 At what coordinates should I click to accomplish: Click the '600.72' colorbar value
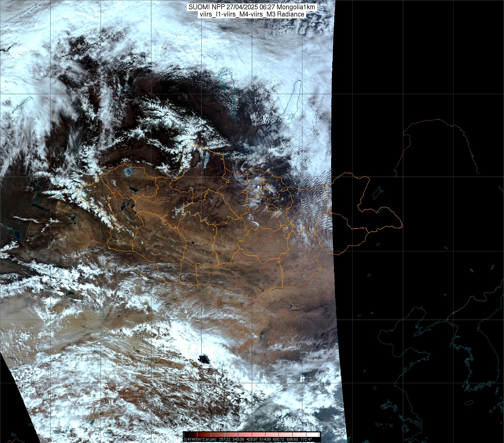[x=278, y=440]
